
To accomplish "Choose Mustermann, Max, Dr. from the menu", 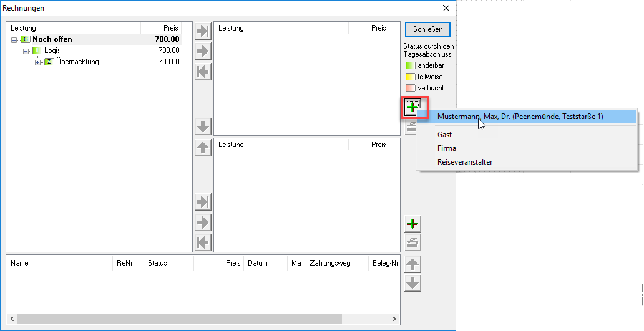I will click(527, 117).
